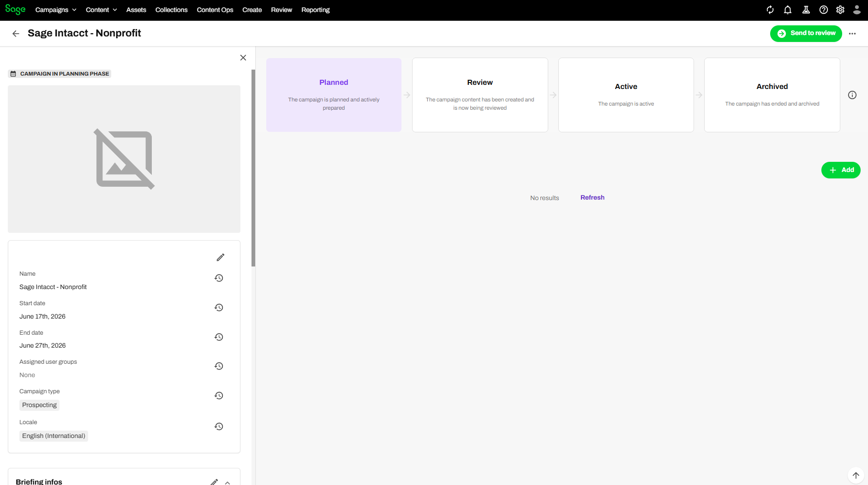Click the English (International) locale tag

pos(54,436)
